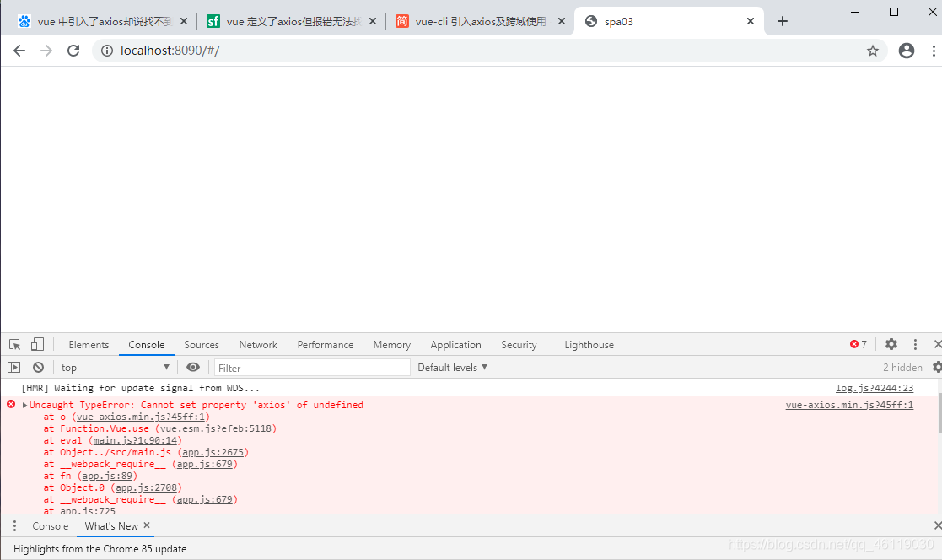
Task: Click the inspect element picker icon
Action: 14,345
